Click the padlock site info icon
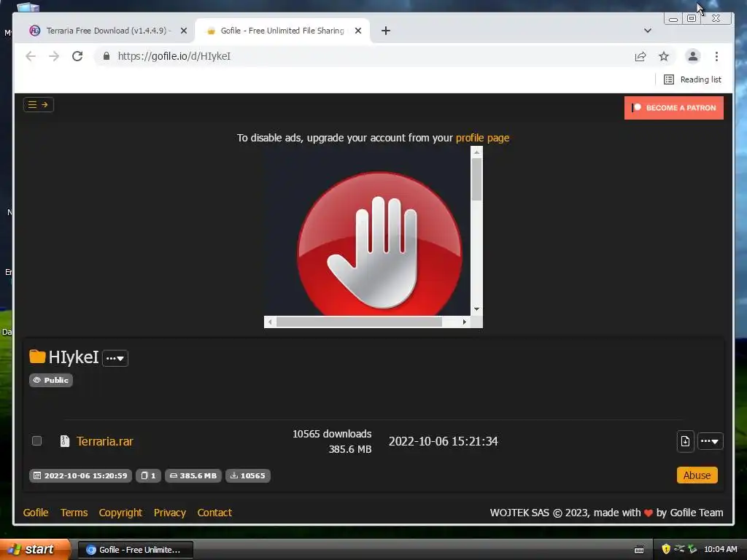 pyautogui.click(x=107, y=56)
